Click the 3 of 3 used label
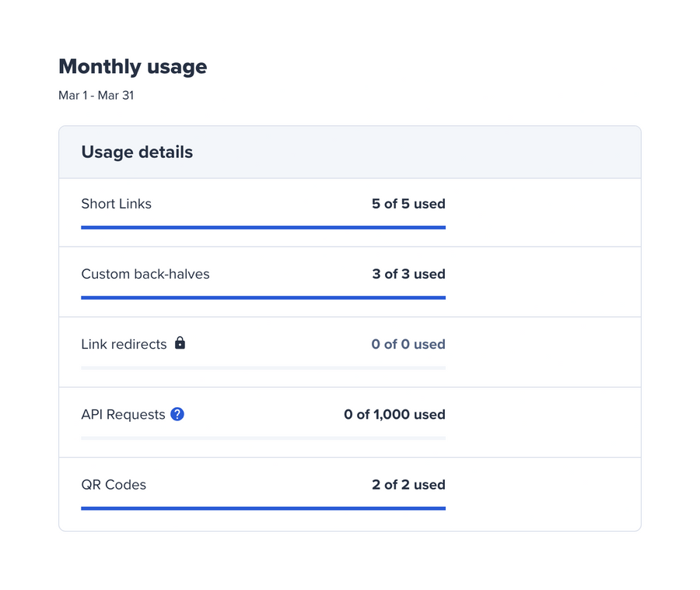 click(408, 274)
